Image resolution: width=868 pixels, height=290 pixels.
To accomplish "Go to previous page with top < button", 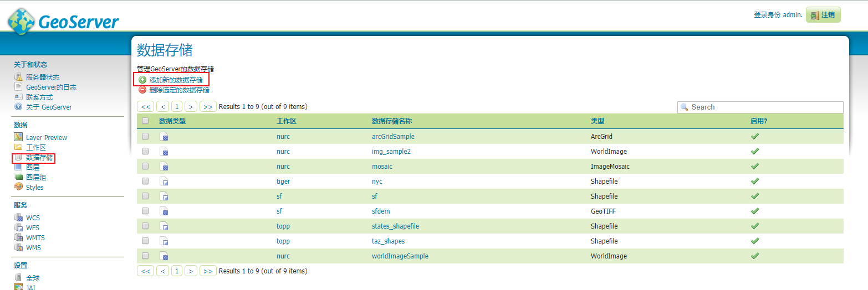I will (x=162, y=106).
